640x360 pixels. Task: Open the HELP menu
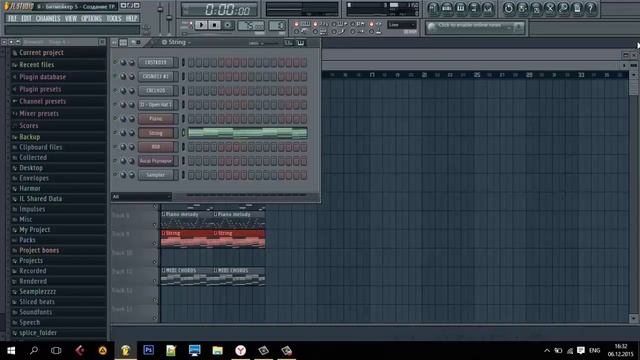coord(131,18)
